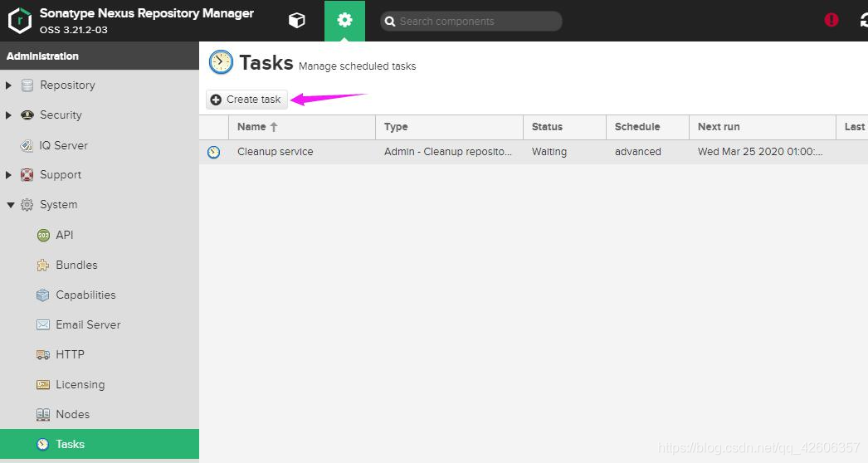Click the System gear icon in sidebar
This screenshot has height=463, width=868.
coord(27,205)
